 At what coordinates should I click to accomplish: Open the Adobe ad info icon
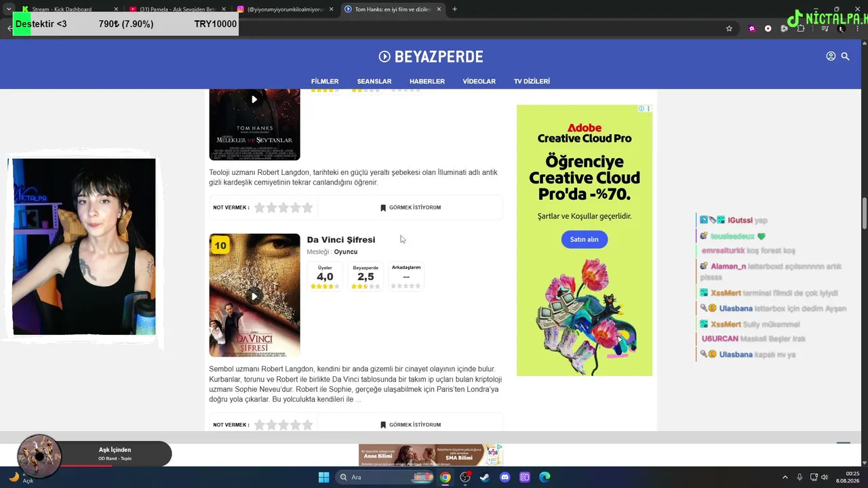pyautogui.click(x=641, y=108)
